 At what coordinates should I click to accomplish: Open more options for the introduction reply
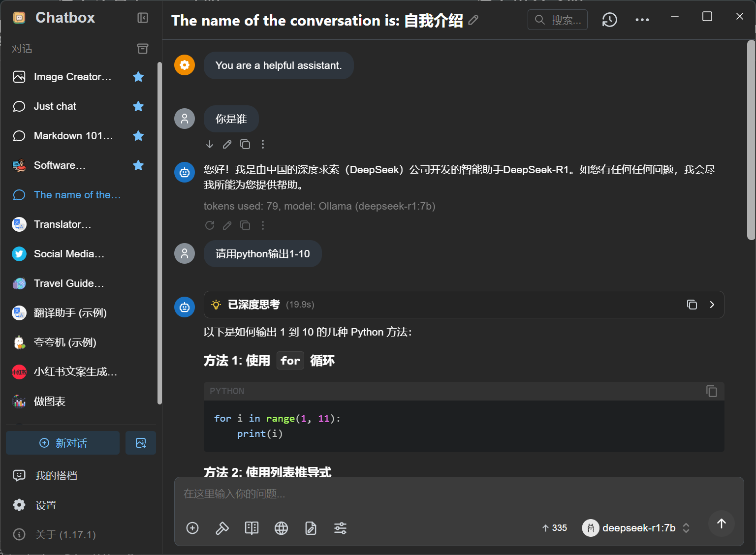pyautogui.click(x=263, y=225)
